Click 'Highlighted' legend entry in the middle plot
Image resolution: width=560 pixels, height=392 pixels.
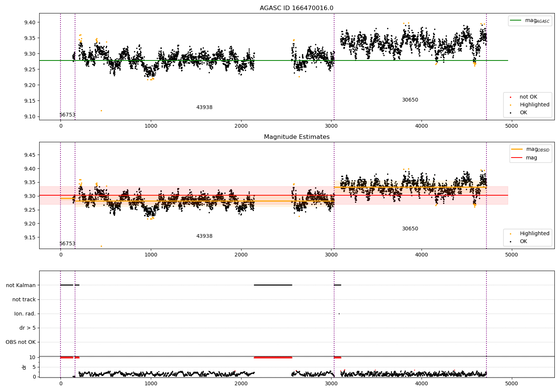(530, 234)
